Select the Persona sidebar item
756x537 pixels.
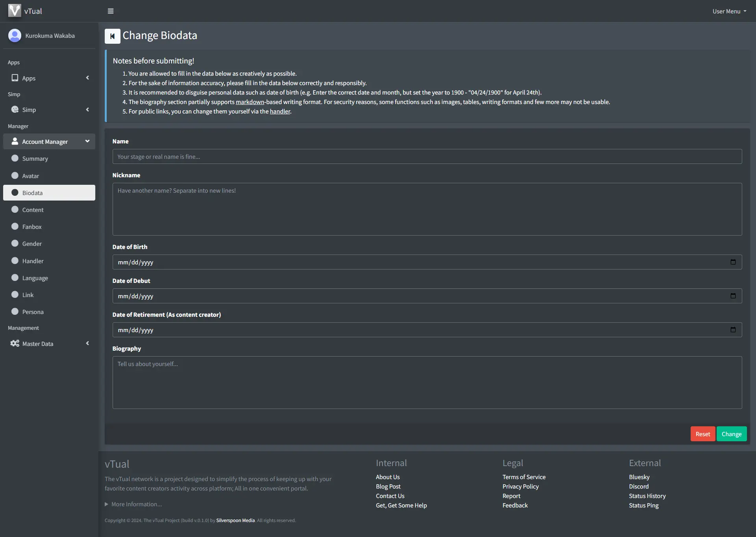click(x=33, y=312)
